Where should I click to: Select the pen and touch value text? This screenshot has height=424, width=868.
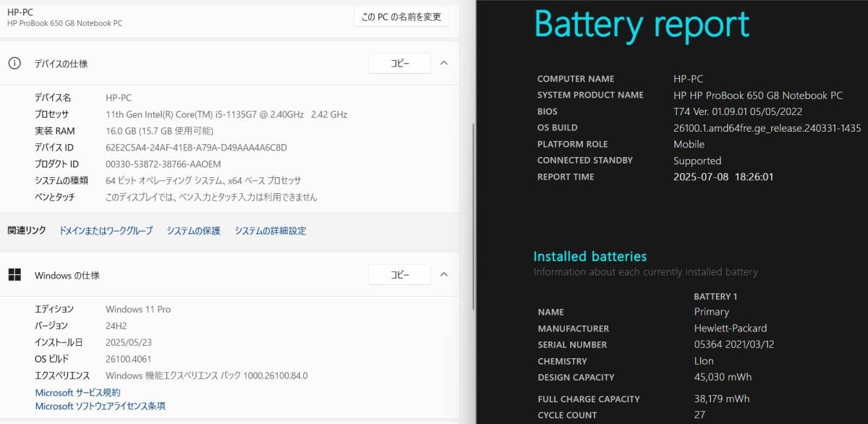click(211, 197)
